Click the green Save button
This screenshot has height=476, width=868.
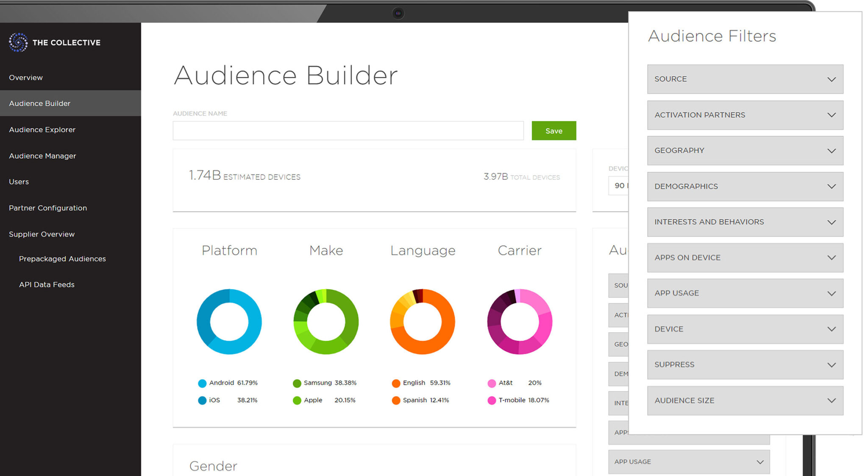pyautogui.click(x=554, y=131)
